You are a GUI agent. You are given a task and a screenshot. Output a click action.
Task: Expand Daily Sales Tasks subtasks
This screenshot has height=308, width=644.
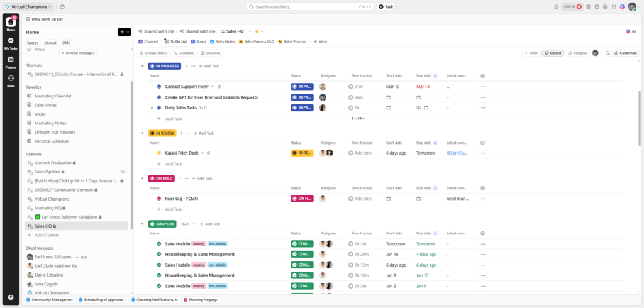[152, 107]
